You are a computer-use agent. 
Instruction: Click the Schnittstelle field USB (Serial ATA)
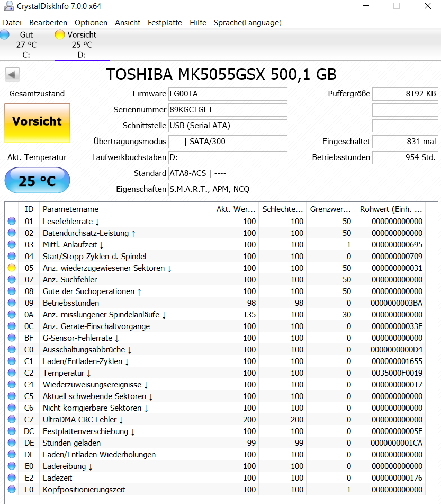[228, 126]
